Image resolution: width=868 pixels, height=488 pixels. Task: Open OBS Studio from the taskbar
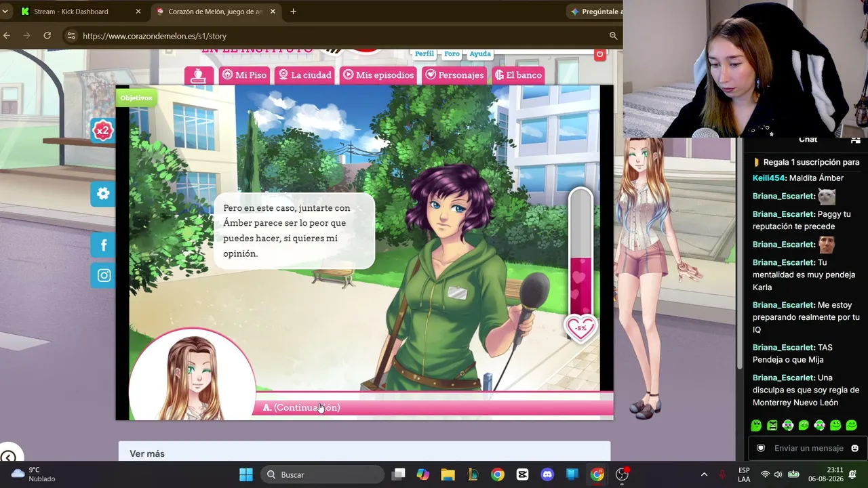click(x=622, y=474)
